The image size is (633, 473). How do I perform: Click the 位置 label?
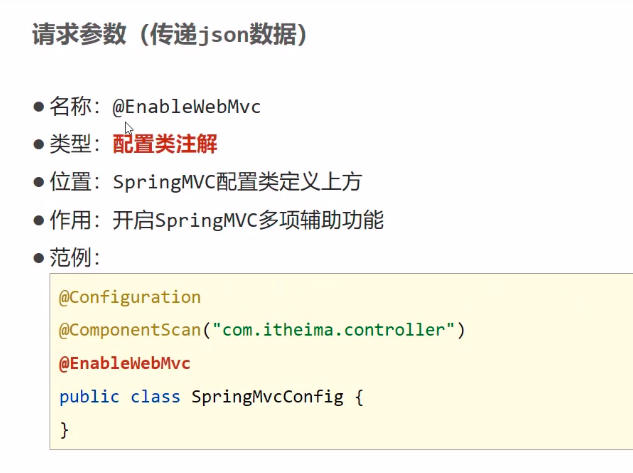pyautogui.click(x=74, y=182)
